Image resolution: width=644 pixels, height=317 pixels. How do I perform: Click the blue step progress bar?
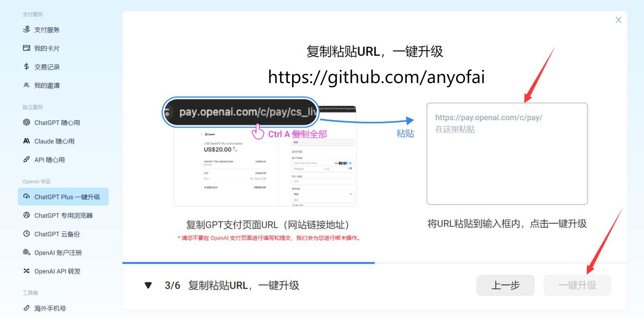(x=248, y=263)
